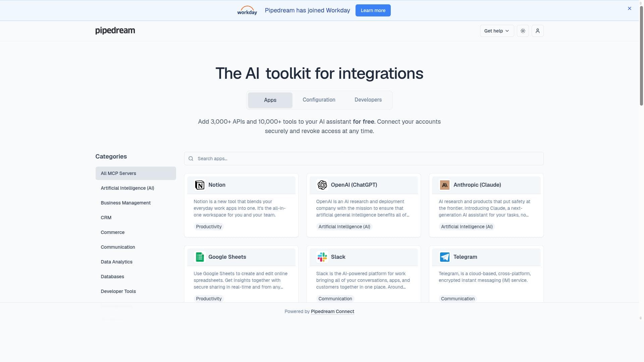Click the Telegram logo icon
The image size is (644, 362).
[445, 257]
